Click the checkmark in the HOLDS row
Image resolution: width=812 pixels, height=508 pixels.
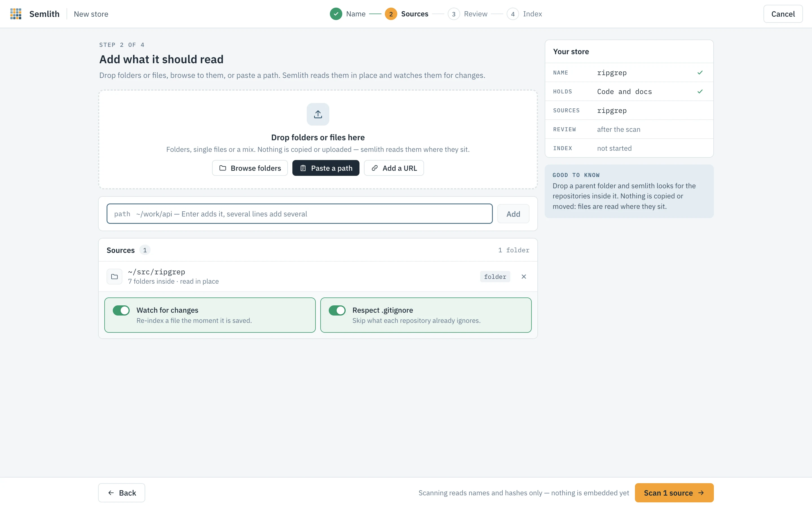[700, 91]
